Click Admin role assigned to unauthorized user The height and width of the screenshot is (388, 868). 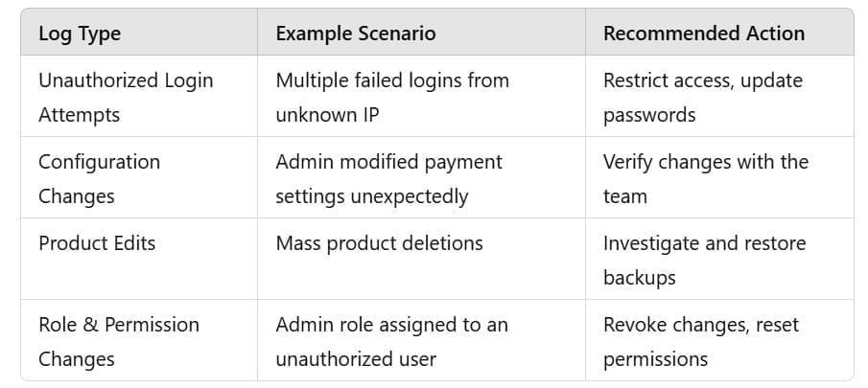(391, 342)
